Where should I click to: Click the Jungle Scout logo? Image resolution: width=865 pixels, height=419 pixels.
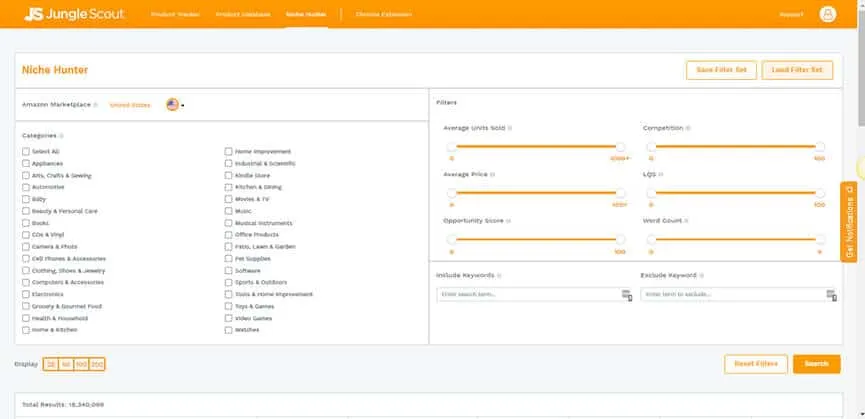74,14
